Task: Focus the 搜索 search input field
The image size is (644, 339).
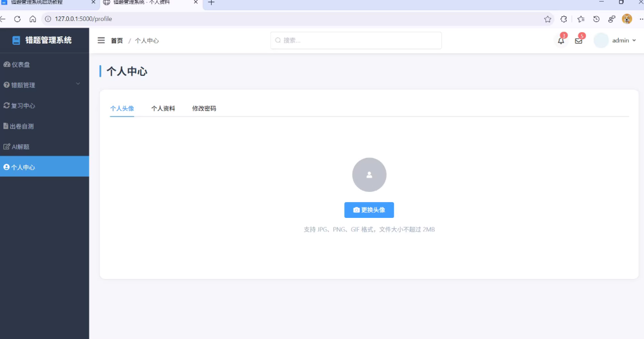Action: (x=356, y=40)
